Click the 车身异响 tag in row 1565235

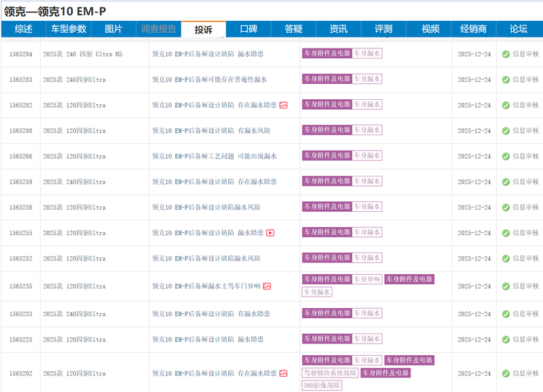[367, 279]
